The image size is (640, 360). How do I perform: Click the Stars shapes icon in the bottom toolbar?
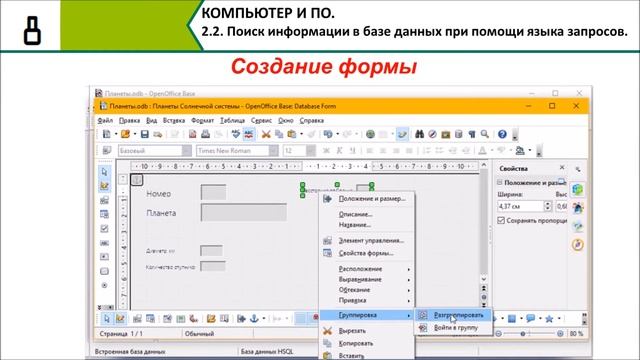tap(549, 318)
